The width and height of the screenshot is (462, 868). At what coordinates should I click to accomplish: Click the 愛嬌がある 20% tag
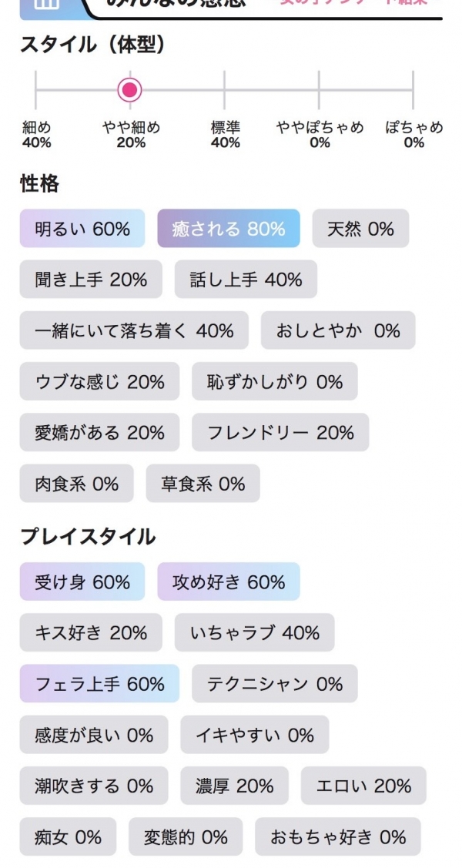coord(99,432)
